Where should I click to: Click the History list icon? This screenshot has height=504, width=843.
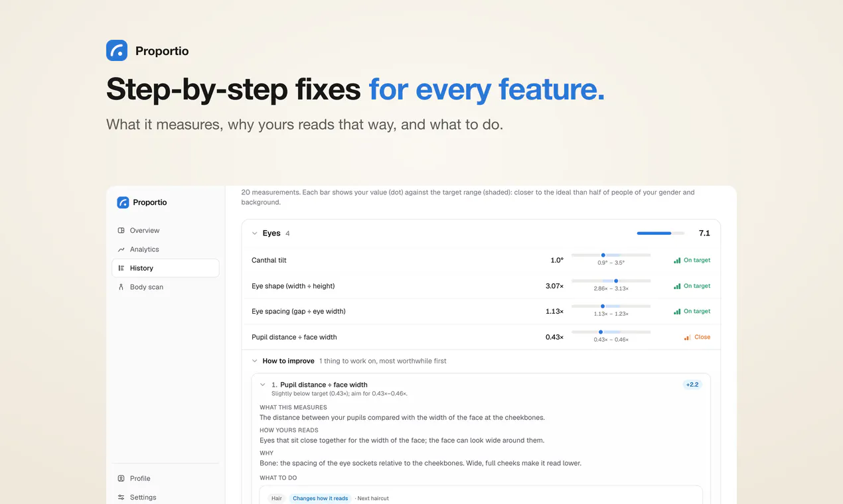coord(121,269)
